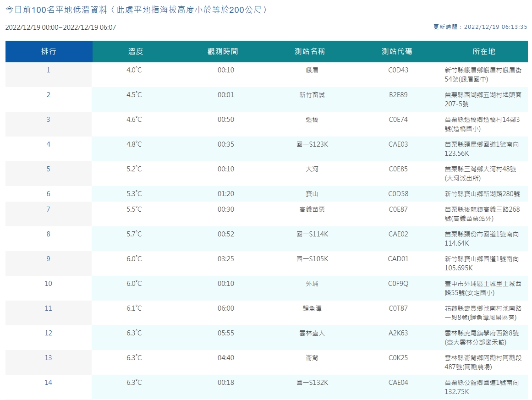Viewport: 532px width, 400px height.
Task: Click observation time 00:18
Action: [226, 383]
